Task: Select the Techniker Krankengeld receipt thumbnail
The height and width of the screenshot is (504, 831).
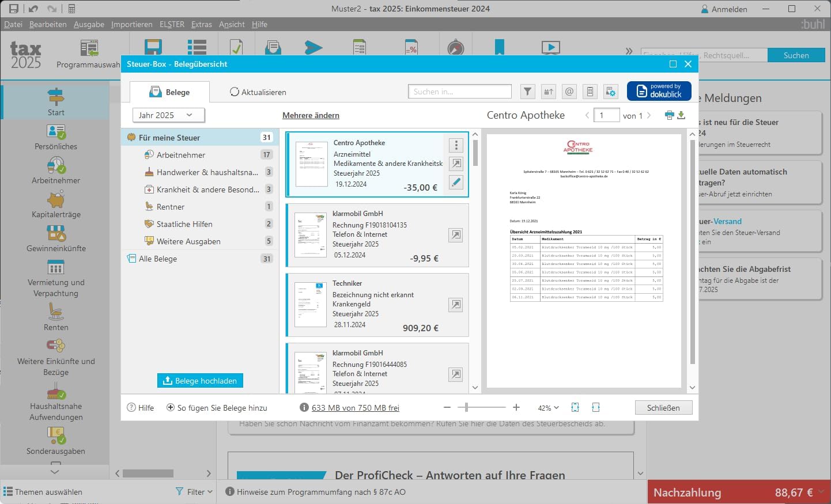Action: tap(311, 305)
